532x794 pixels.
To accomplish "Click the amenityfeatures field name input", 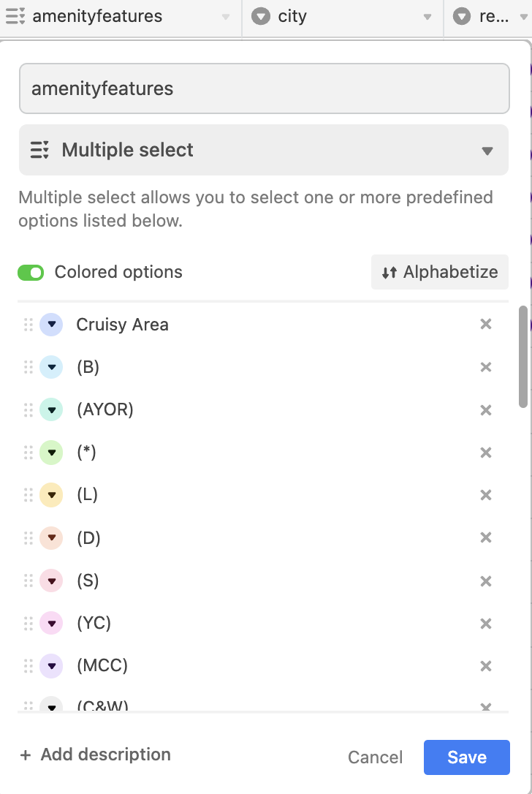I will tap(264, 89).
